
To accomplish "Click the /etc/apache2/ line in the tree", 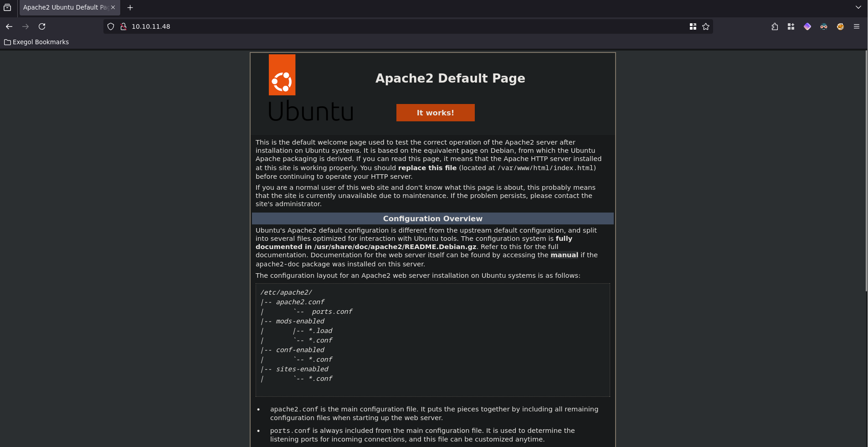I will pos(286,292).
